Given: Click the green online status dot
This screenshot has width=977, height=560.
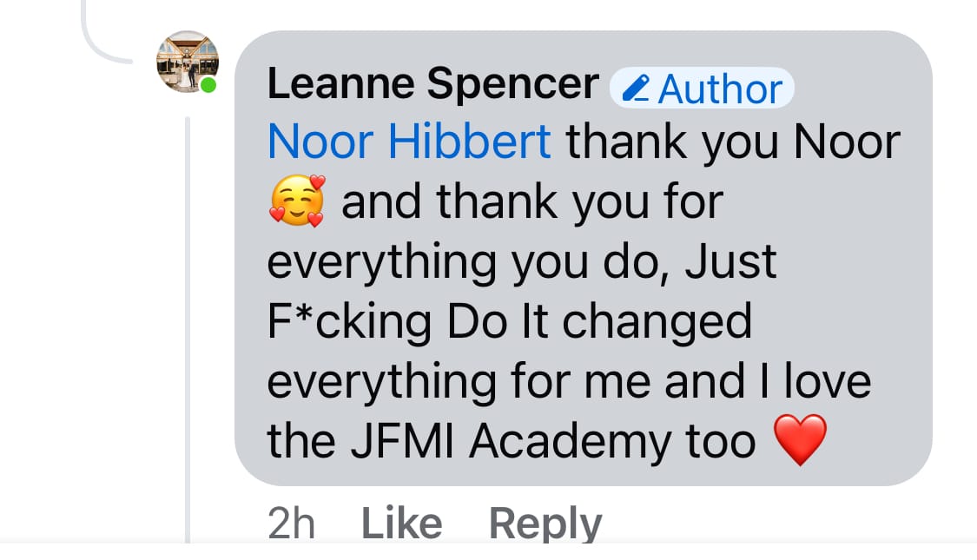Looking at the screenshot, I should (x=208, y=85).
